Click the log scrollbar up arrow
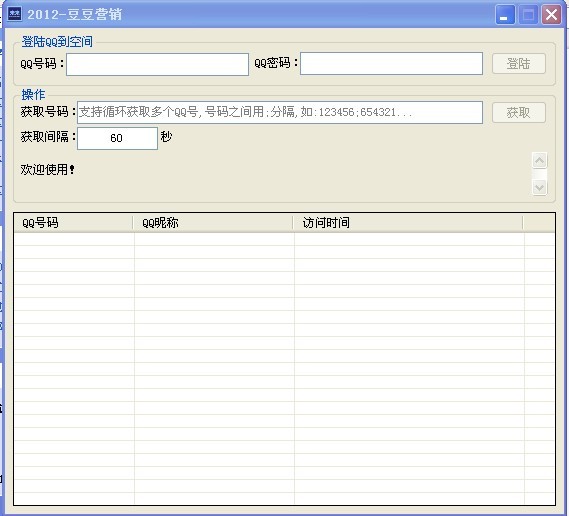 [539, 160]
